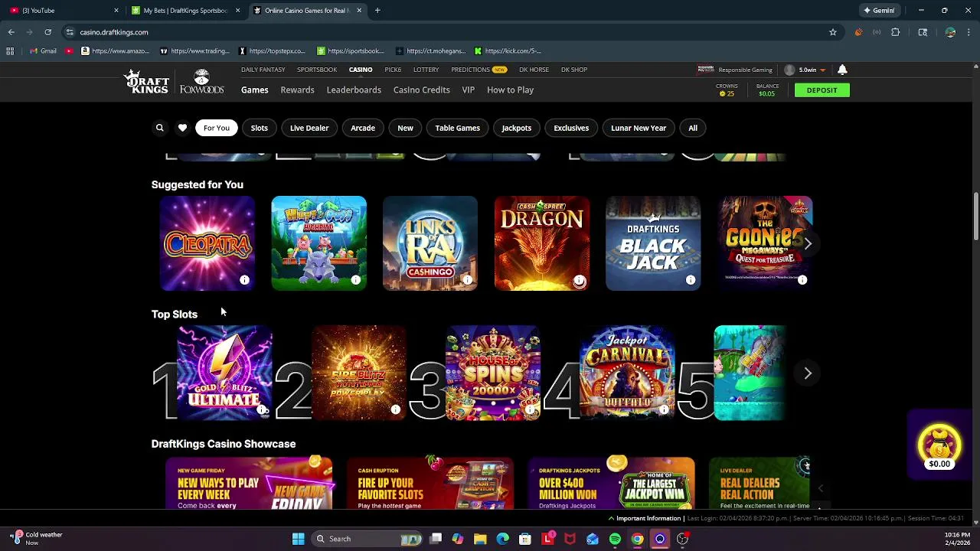
Task: Open info icon on Cleopatra game
Action: (x=244, y=280)
